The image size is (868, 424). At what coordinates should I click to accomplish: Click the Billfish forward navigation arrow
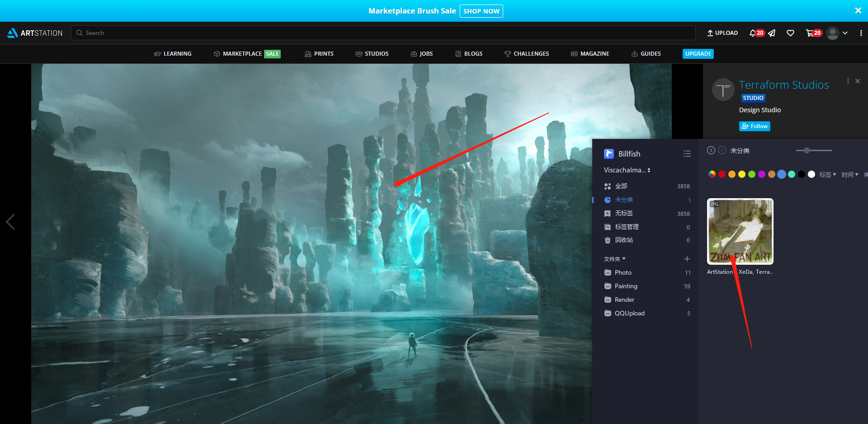[x=722, y=150]
